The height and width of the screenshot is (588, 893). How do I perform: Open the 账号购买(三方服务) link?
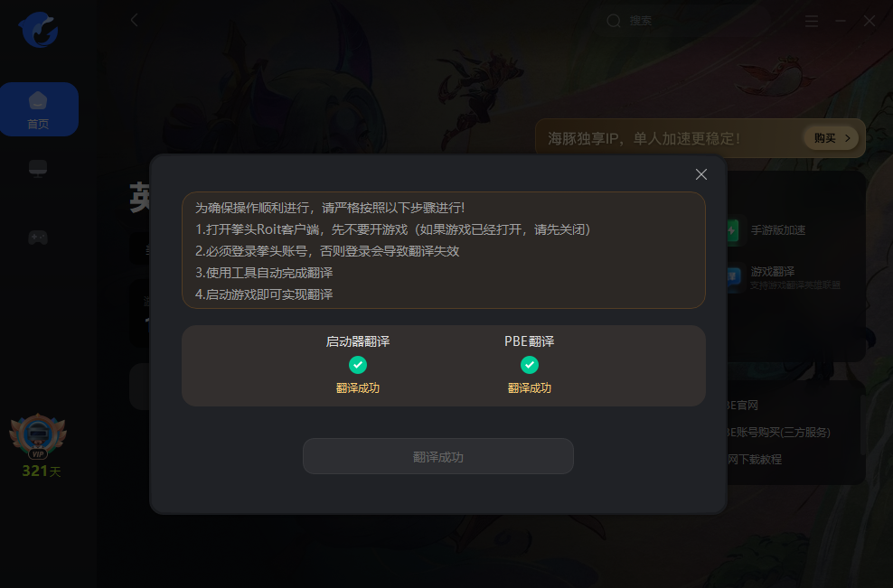[778, 433]
